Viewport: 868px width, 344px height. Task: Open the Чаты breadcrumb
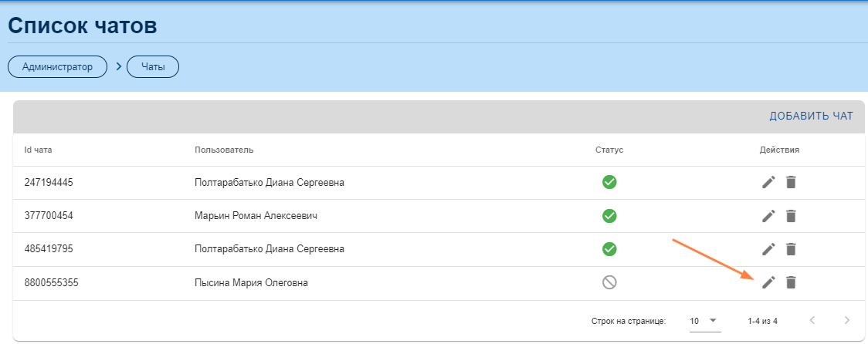click(x=153, y=67)
